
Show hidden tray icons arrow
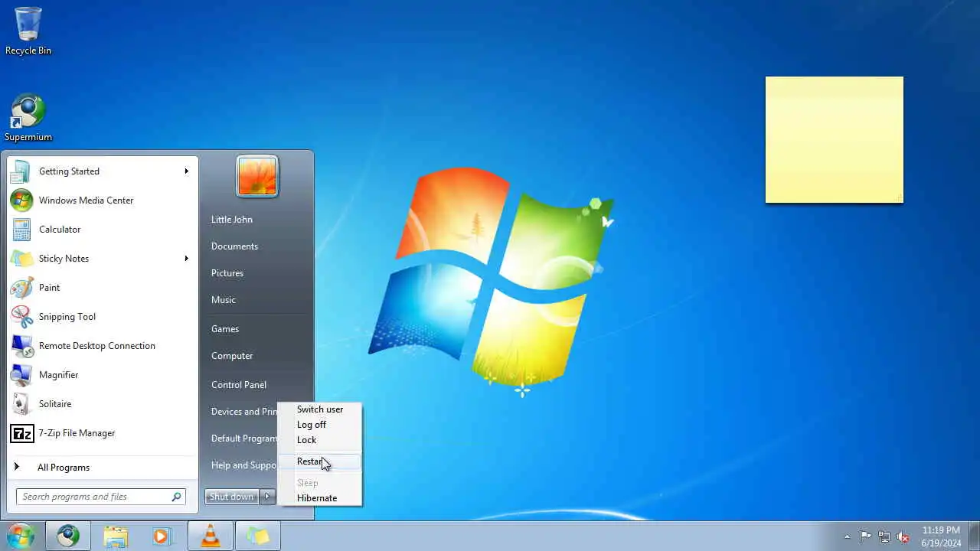(847, 536)
